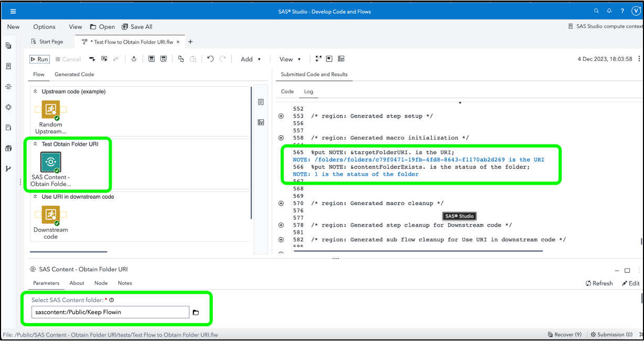Open the notifications bell
Screen dimensions: 644x341
(x=609, y=11)
